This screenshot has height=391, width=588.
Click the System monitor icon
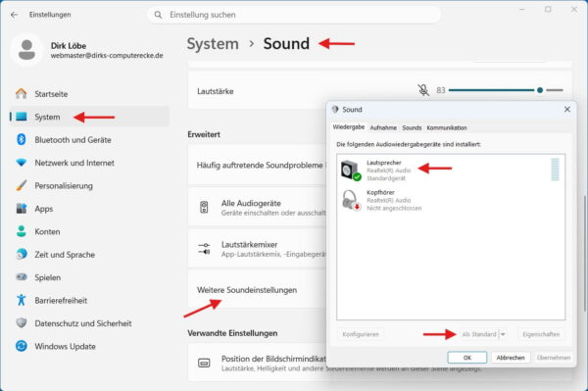22,117
